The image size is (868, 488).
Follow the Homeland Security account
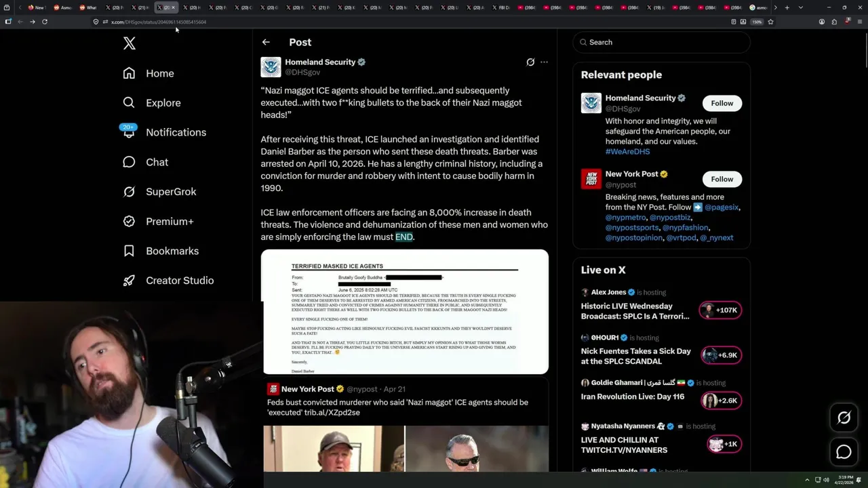(x=722, y=103)
